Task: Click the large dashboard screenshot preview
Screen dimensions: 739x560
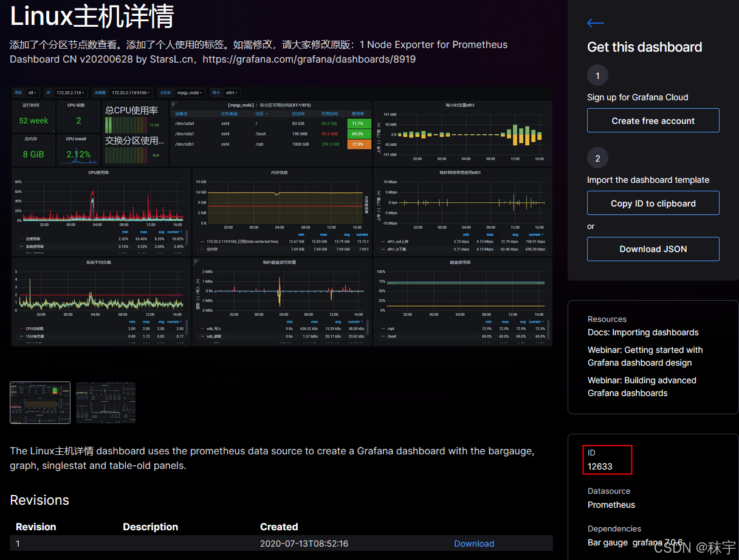Action: pyautogui.click(x=281, y=216)
